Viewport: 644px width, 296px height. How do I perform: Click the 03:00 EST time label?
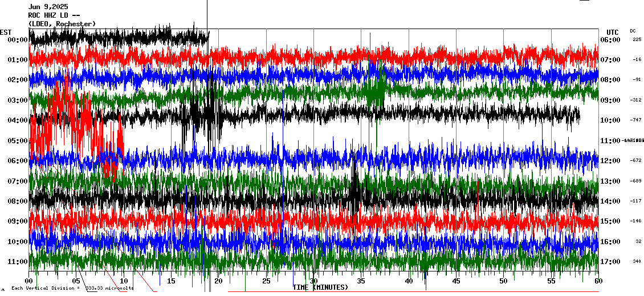pos(18,100)
